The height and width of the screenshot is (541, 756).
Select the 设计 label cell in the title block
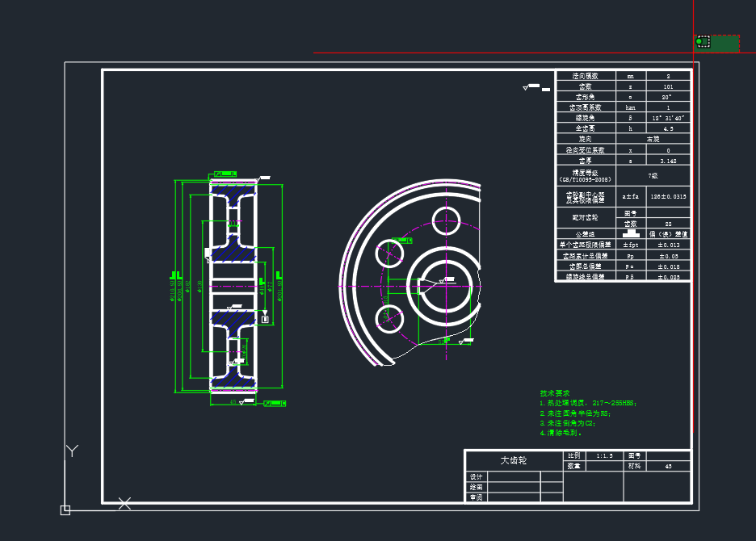click(477, 476)
